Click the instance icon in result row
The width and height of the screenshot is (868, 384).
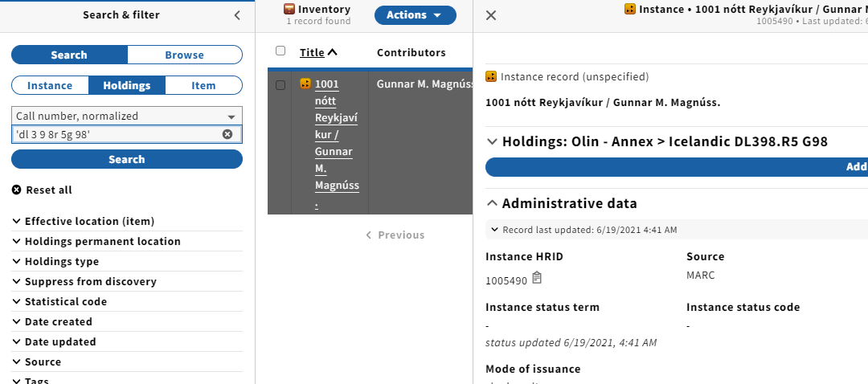point(305,84)
